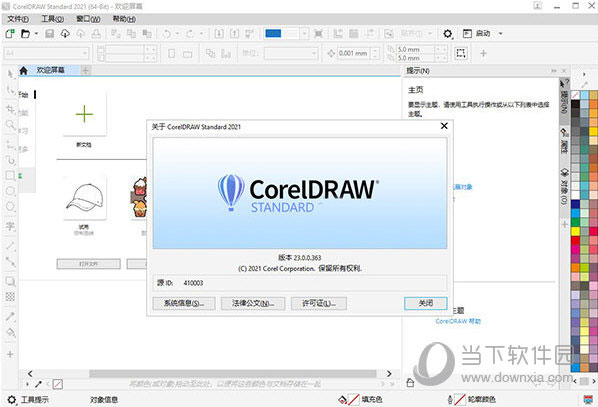Click the Close (关闭) button in About dialog
This screenshot has height=407, width=598.
click(x=426, y=304)
